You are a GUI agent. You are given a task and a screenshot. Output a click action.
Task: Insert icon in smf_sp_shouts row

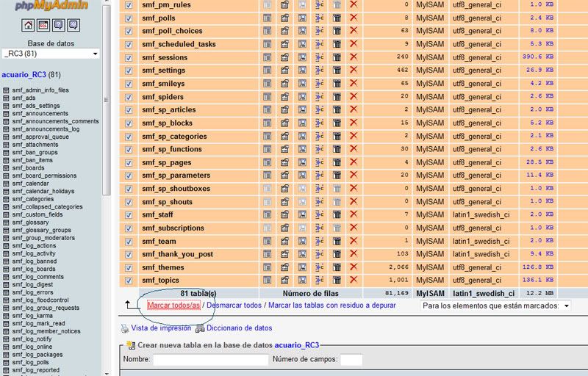click(x=319, y=202)
